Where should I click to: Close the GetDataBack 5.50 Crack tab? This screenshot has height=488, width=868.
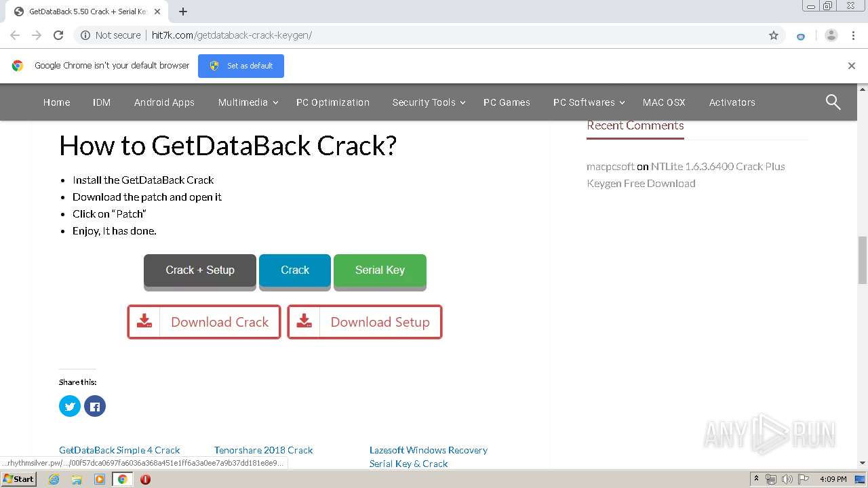point(157,12)
